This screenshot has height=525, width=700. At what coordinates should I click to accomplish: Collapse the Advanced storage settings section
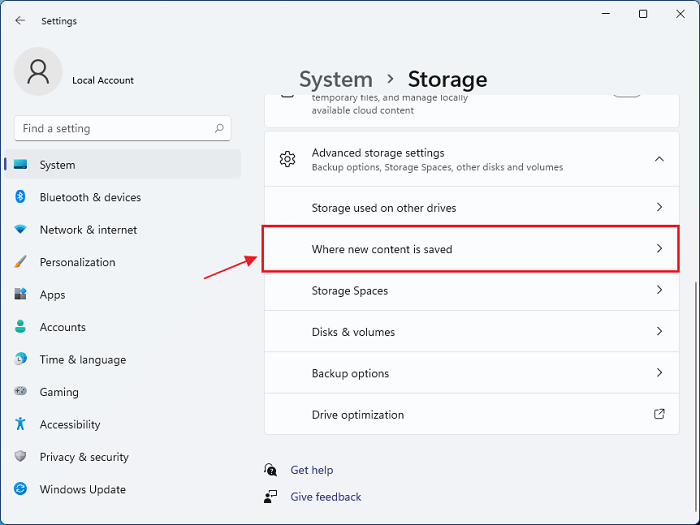coord(659,159)
